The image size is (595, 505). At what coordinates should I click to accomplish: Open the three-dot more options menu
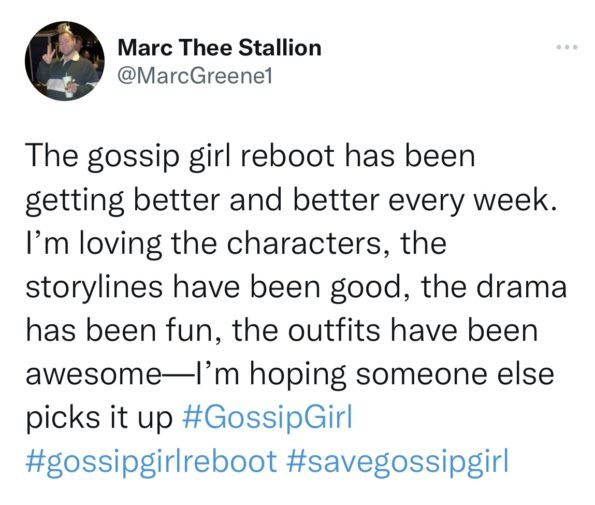pos(567,47)
